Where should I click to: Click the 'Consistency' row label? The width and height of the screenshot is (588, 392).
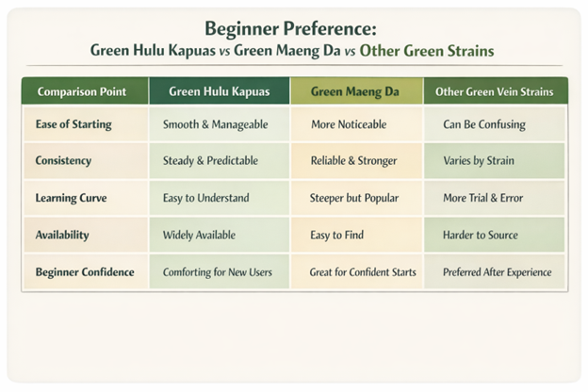point(63,161)
